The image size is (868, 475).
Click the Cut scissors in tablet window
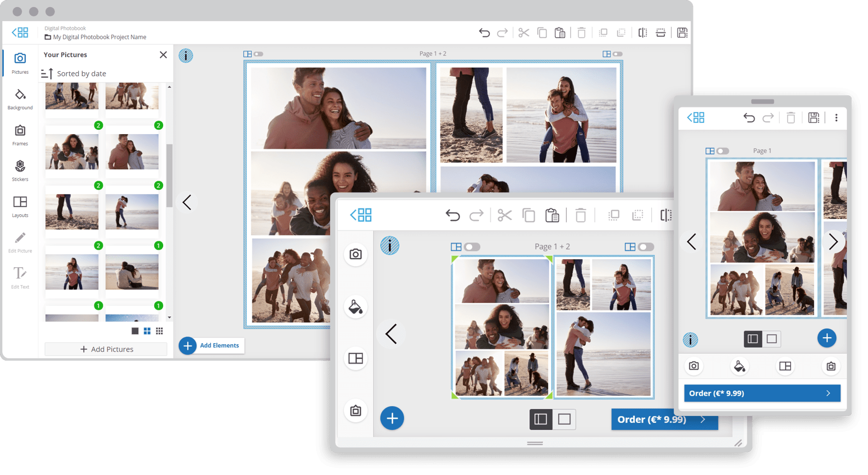(504, 215)
